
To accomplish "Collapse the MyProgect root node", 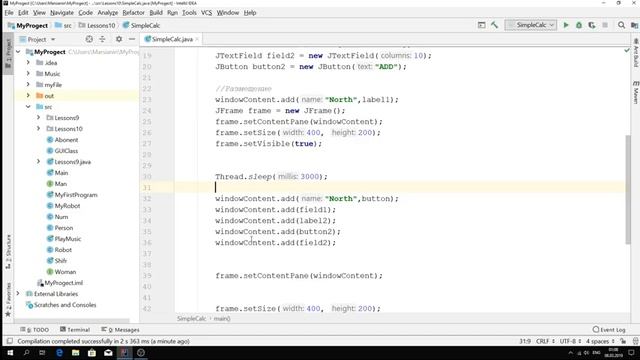I will tap(18, 52).
